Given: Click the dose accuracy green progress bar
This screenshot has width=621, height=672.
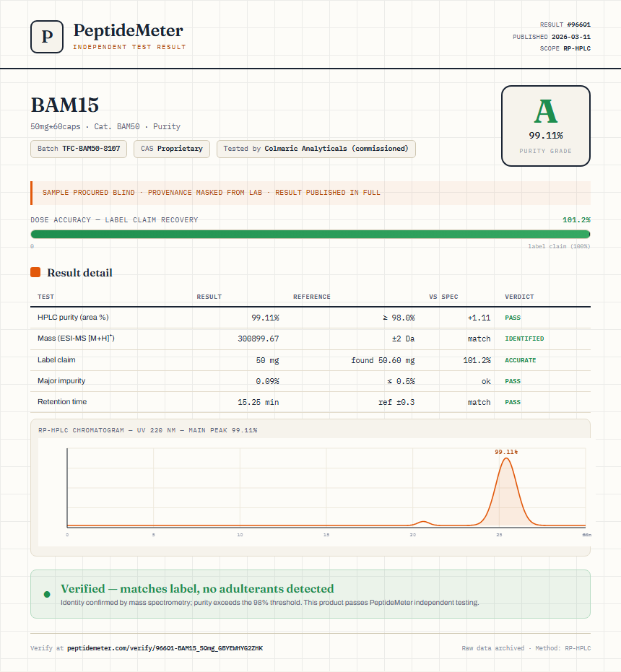Looking at the screenshot, I should pyautogui.click(x=310, y=234).
